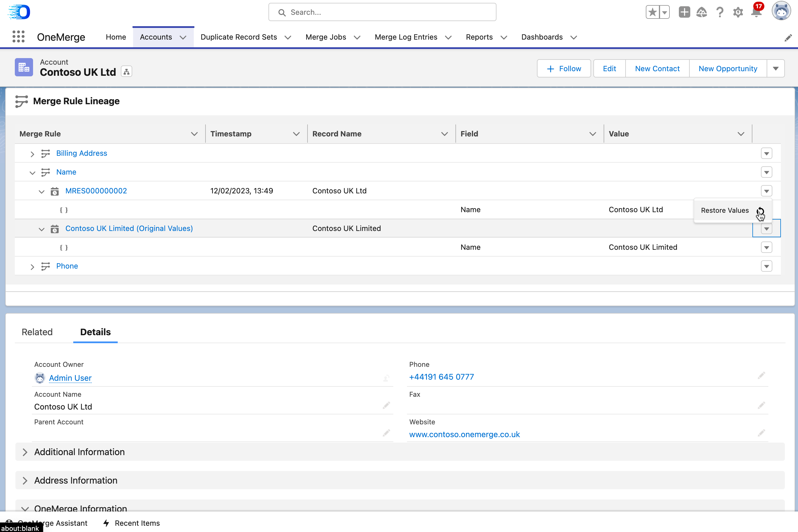Open the notifications bell
The height and width of the screenshot is (532, 798).
coord(756,13)
